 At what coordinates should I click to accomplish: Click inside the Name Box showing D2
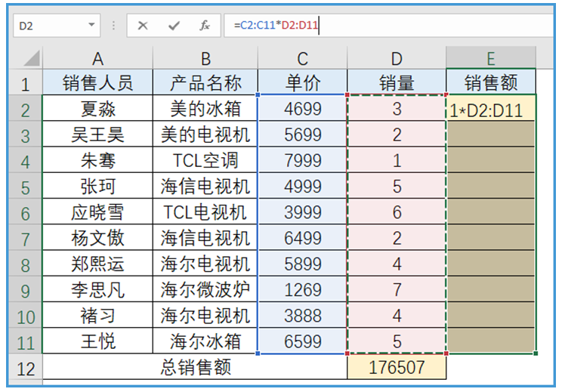[x=49, y=26]
